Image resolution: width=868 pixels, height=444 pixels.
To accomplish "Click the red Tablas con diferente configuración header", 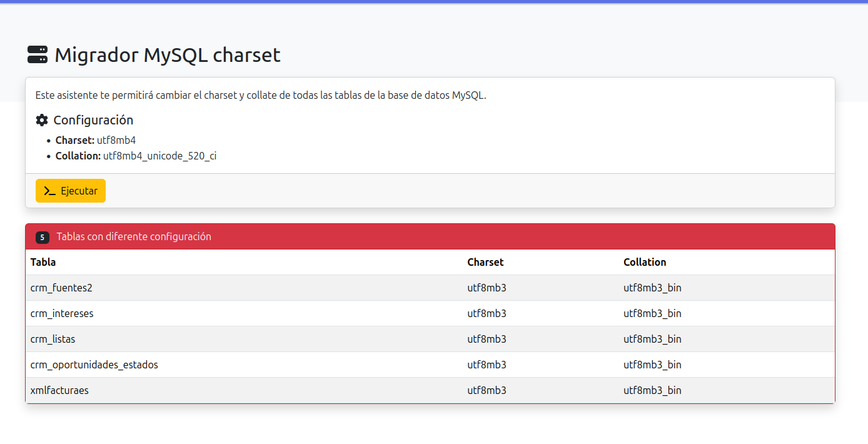I will (133, 236).
